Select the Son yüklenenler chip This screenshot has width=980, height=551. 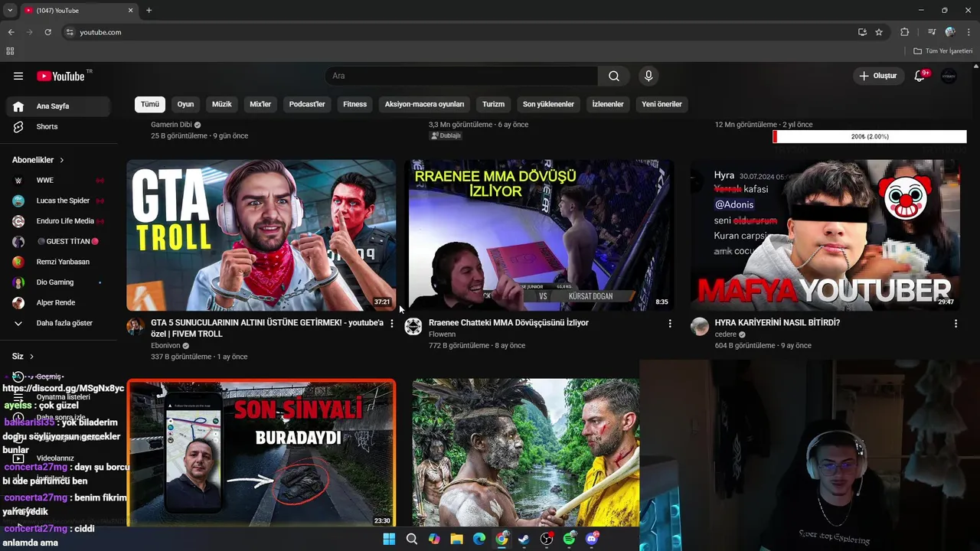(x=548, y=104)
